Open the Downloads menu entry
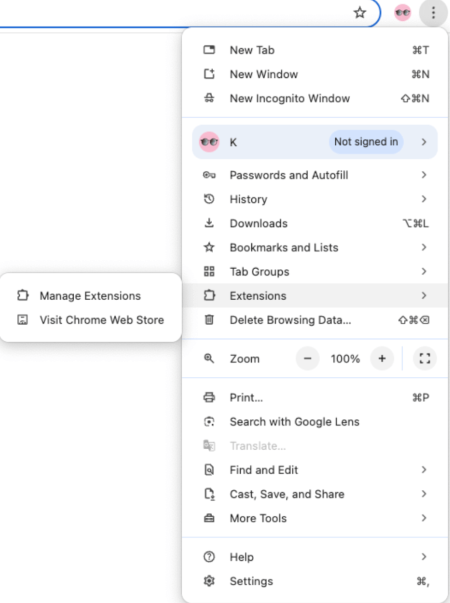Screen dimensions: 450x603 (x=315, y=223)
